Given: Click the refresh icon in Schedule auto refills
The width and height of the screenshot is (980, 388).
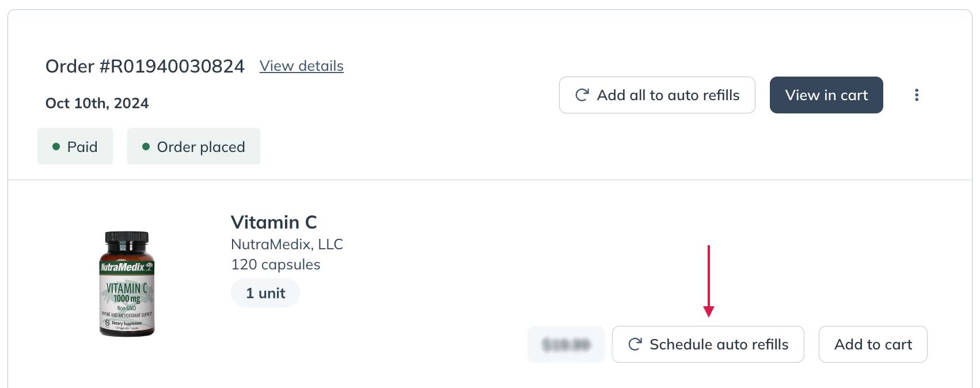Looking at the screenshot, I should [x=635, y=344].
